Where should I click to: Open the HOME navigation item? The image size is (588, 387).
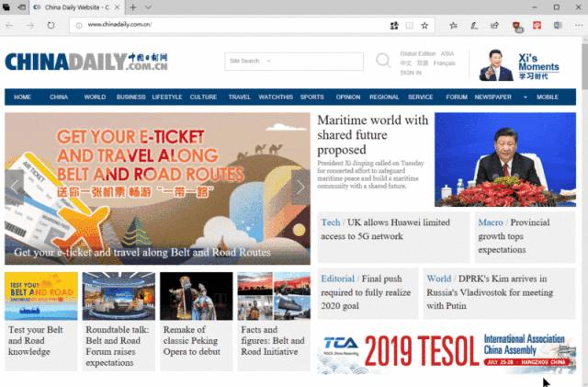[22, 97]
